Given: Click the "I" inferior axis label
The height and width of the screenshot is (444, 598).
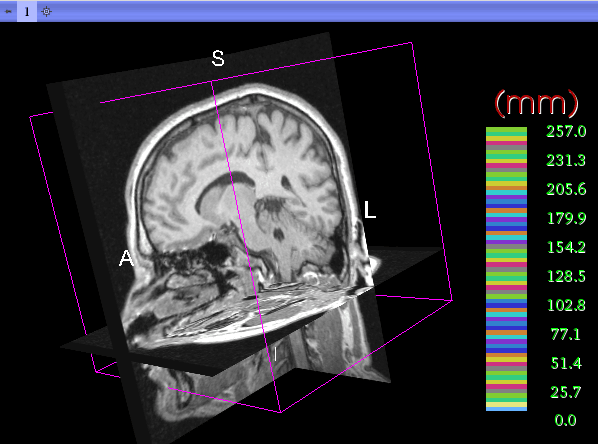Looking at the screenshot, I should (275, 354).
